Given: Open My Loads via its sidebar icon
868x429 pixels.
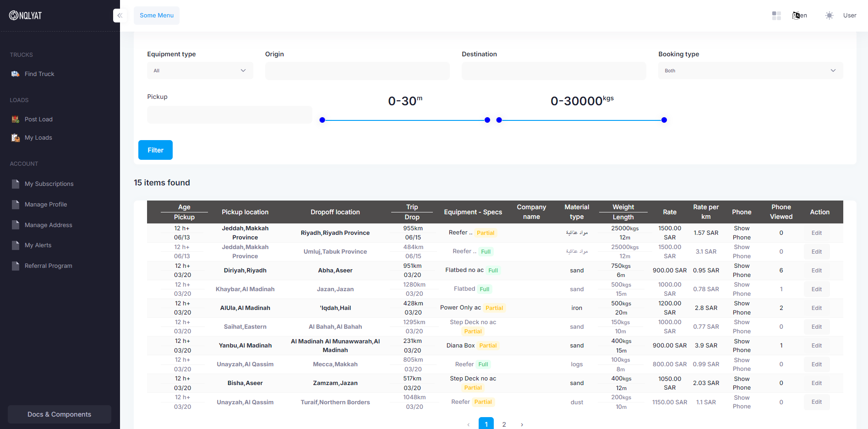Looking at the screenshot, I should tap(15, 137).
